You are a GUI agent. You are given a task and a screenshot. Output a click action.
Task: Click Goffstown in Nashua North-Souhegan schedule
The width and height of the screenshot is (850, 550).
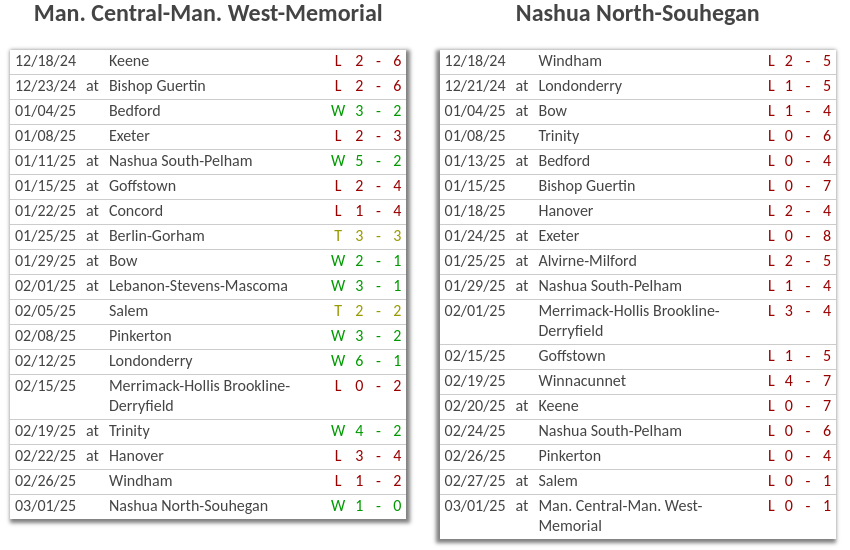[x=571, y=356]
